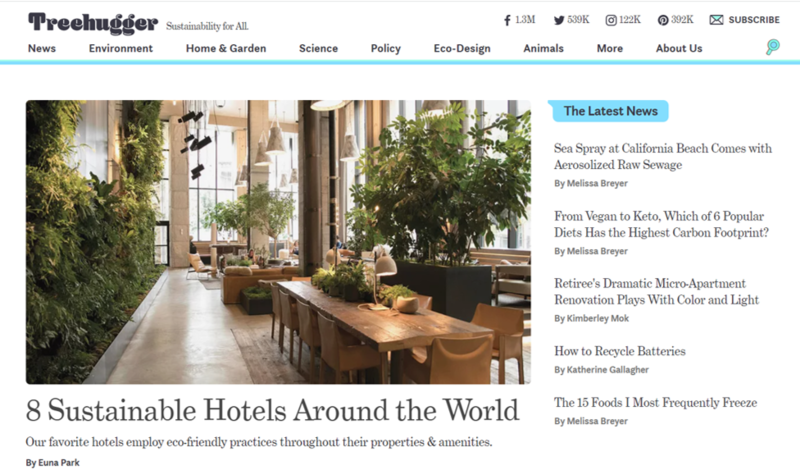800x470 pixels.
Task: Select the Science nav item
Action: (318, 48)
